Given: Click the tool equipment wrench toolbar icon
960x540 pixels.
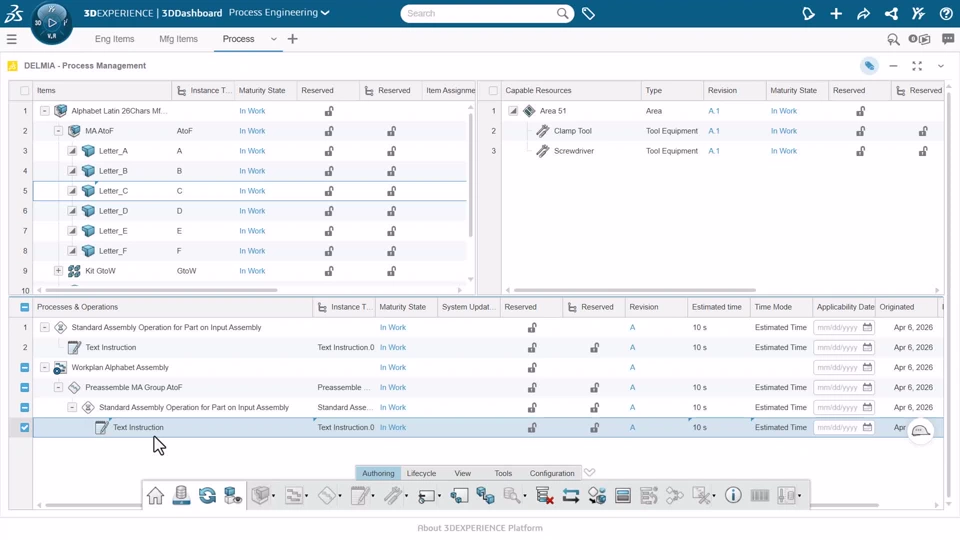Looking at the screenshot, I should click(x=392, y=495).
